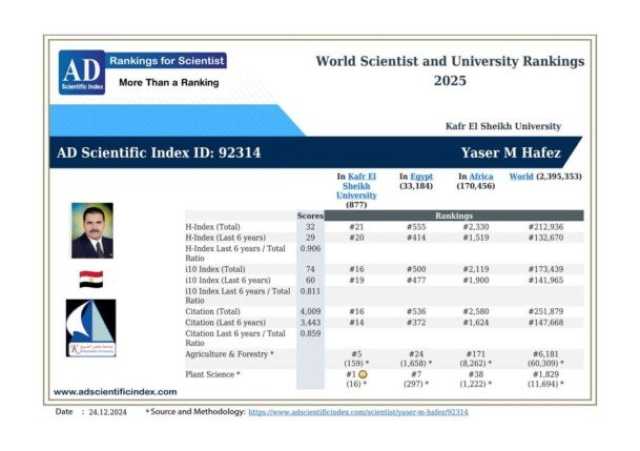640x451 pixels.
Task: Open the 'World' column header link
Action: click(521, 177)
